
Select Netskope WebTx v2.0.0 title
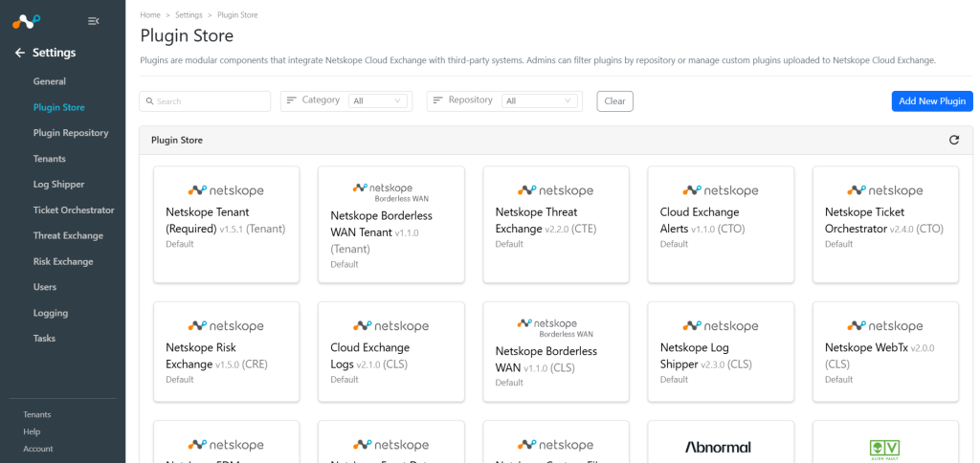880,356
